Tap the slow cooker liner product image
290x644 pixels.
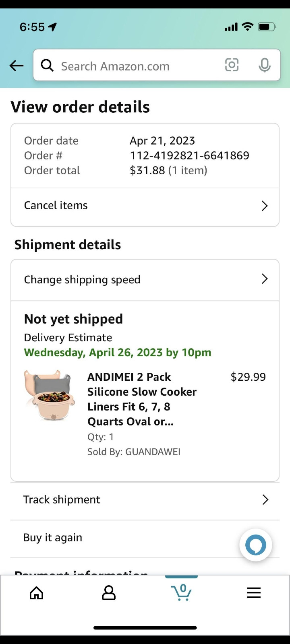[x=50, y=395]
